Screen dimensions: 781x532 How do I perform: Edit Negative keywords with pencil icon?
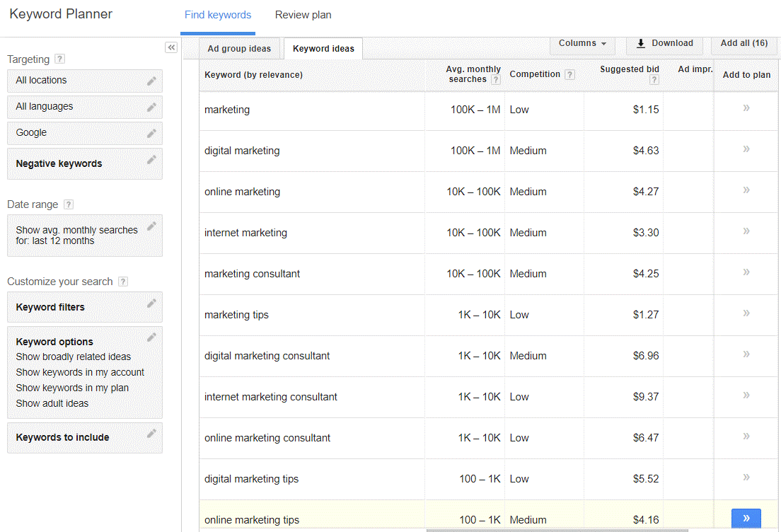(x=152, y=160)
